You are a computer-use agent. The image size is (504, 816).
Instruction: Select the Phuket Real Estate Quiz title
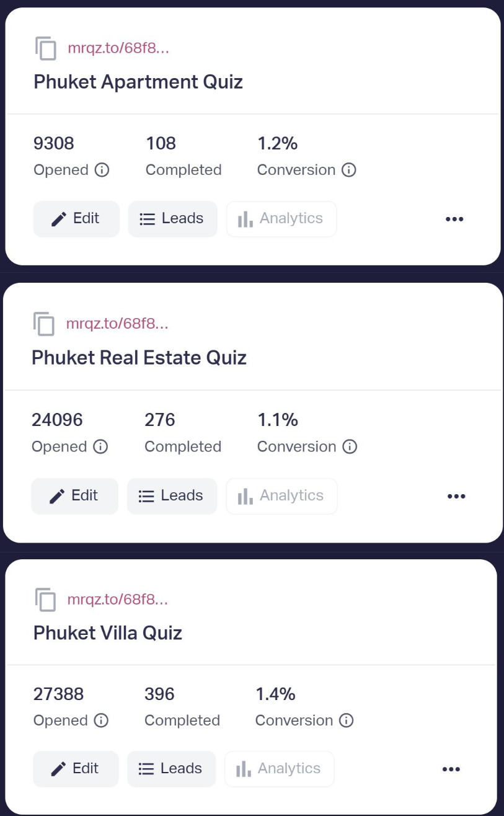139,357
